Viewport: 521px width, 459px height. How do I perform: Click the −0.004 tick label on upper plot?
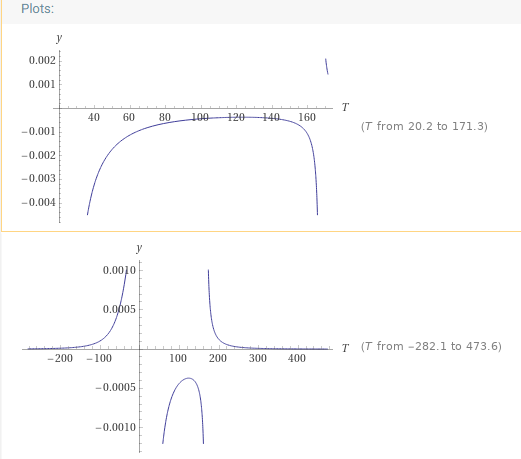pyautogui.click(x=39, y=202)
